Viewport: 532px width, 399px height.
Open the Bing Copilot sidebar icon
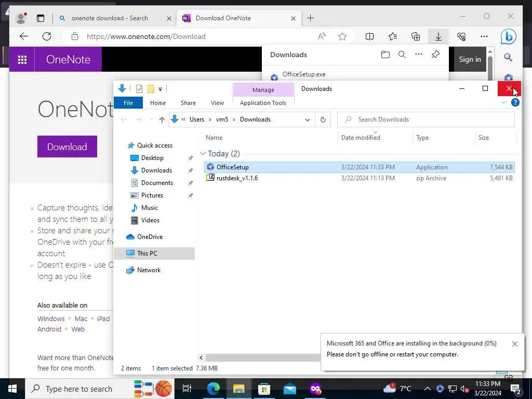(x=508, y=37)
